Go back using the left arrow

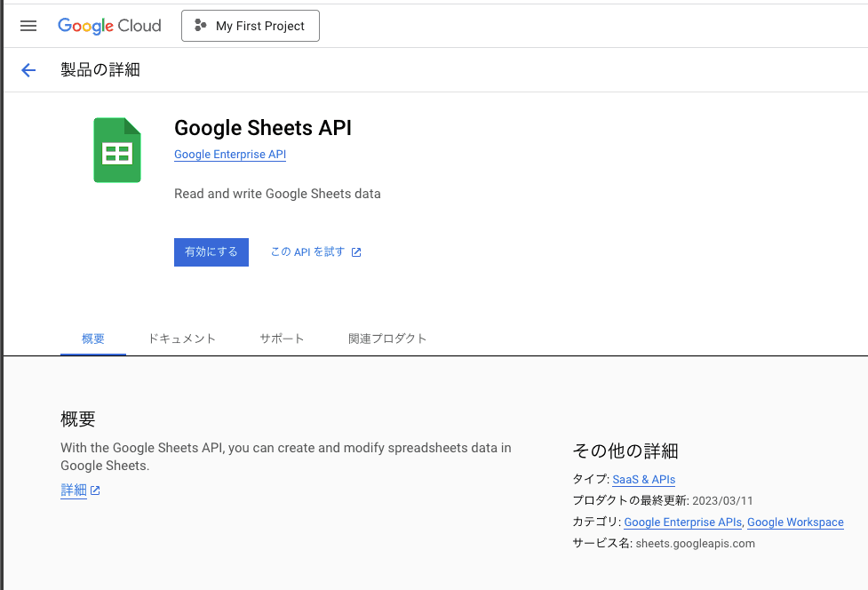[x=28, y=69]
